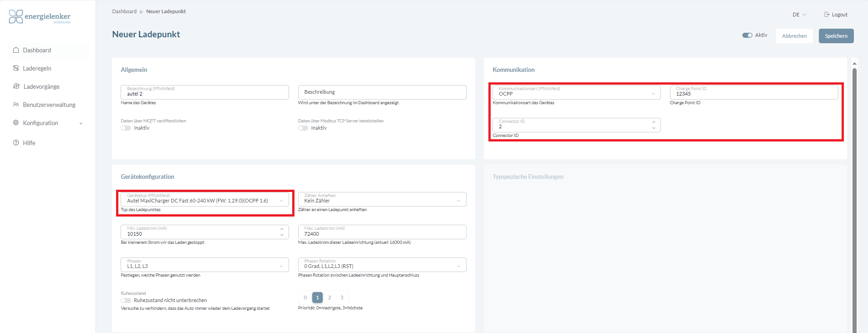Screen dimensions: 868x333
Task: Click the Laderegeln sidebar icon
Action: coord(16,68)
